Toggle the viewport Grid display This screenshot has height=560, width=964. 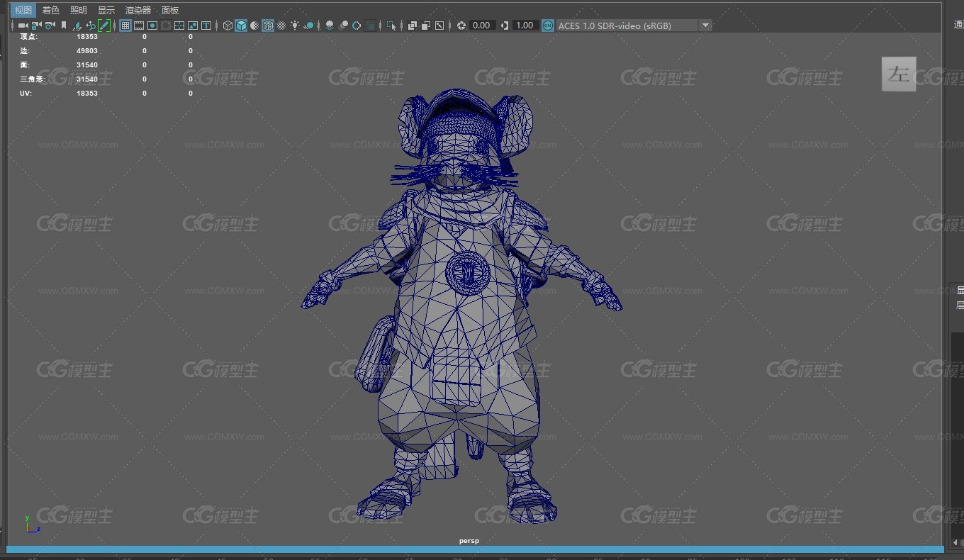click(125, 26)
